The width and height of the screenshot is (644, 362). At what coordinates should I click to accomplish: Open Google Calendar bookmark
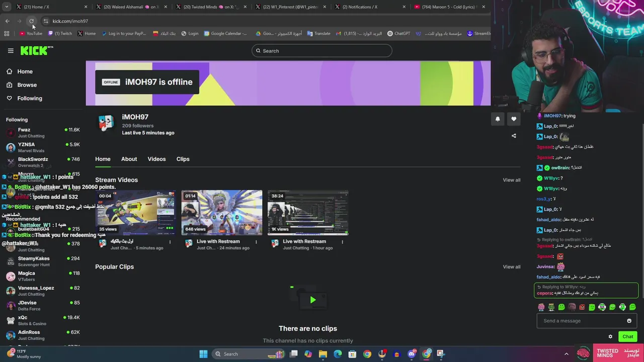tap(225, 34)
